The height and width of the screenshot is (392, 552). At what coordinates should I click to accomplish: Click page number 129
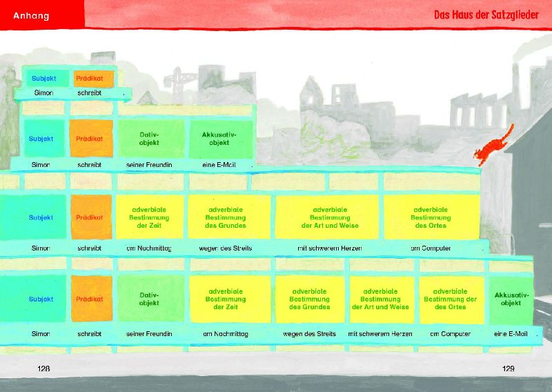pyautogui.click(x=509, y=369)
